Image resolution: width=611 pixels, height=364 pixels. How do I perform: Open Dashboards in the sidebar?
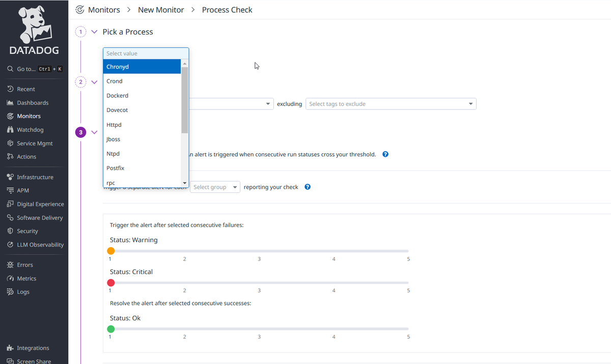[33, 103]
